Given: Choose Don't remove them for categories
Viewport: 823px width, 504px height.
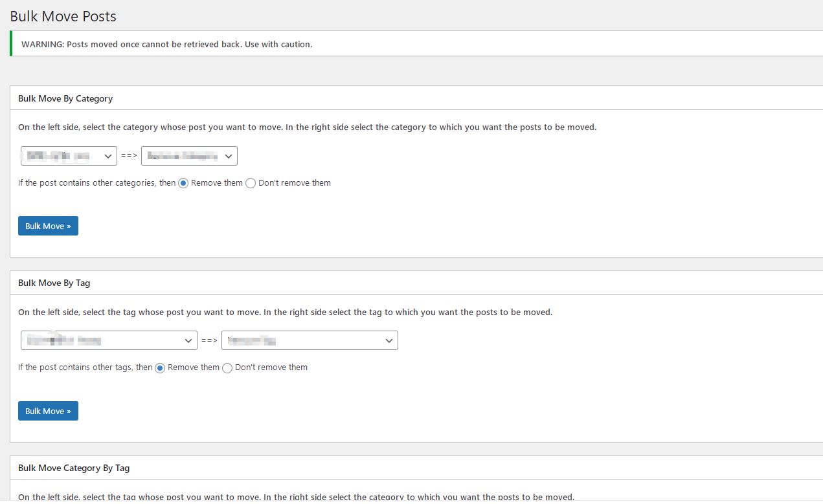Looking at the screenshot, I should point(251,183).
